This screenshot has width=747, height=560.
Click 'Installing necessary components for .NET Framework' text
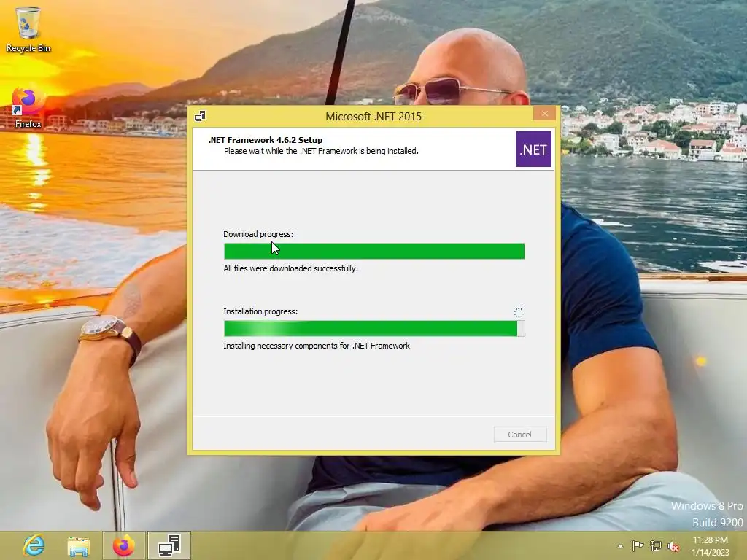coord(317,346)
